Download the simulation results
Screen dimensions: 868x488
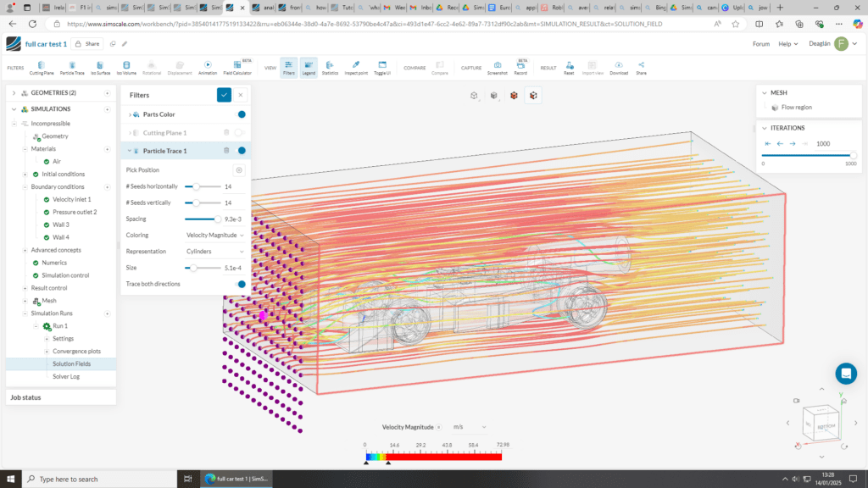point(618,65)
